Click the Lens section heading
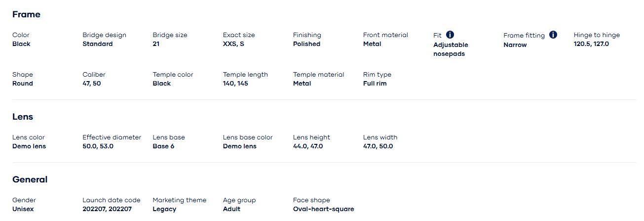This screenshot has width=644, height=221. [x=23, y=117]
